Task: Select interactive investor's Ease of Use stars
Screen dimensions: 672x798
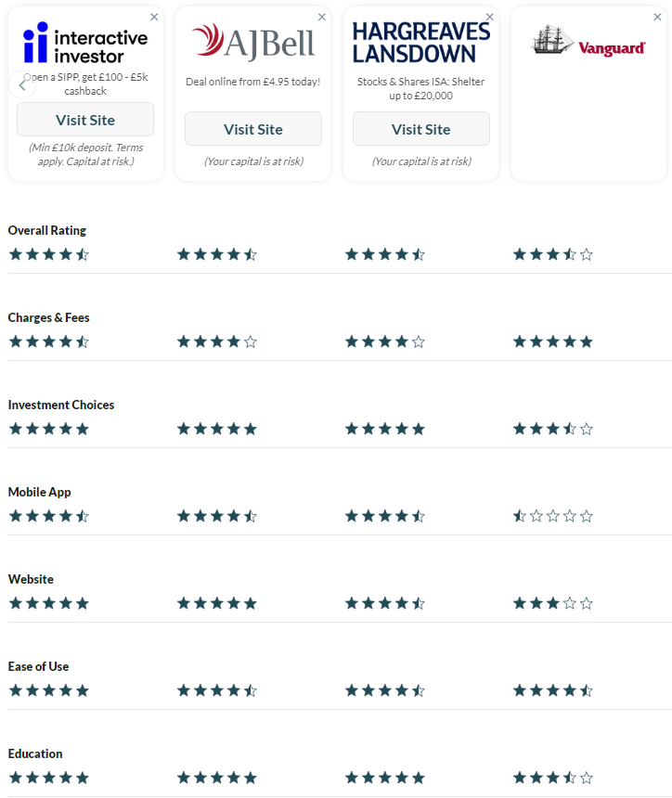Action: [49, 690]
